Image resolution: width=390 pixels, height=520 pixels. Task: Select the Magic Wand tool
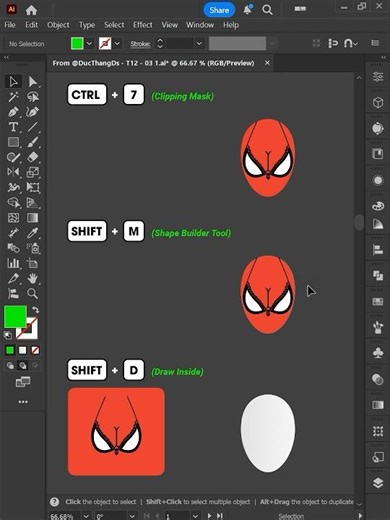(x=13, y=97)
